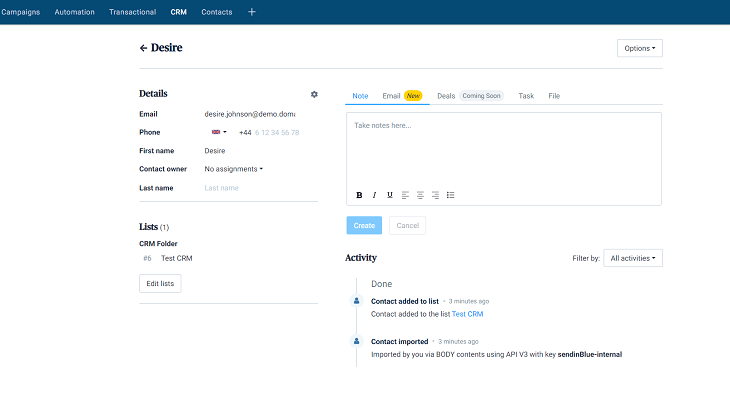Click the First name value Desire
The width and height of the screenshot is (730, 394).
(x=215, y=151)
